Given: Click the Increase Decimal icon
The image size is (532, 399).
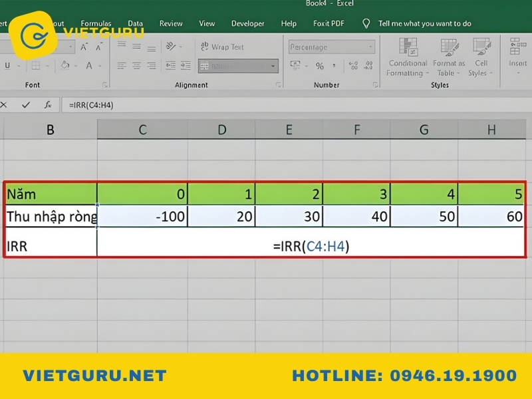Looking at the screenshot, I should pos(353,65).
